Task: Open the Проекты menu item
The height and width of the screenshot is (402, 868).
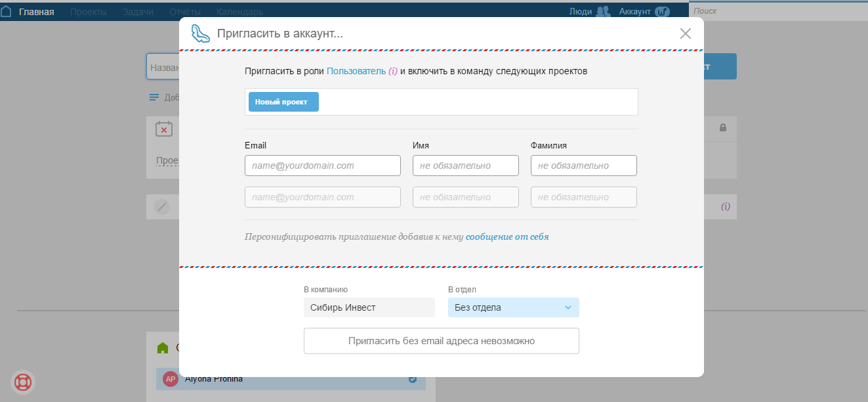Action: point(89,12)
